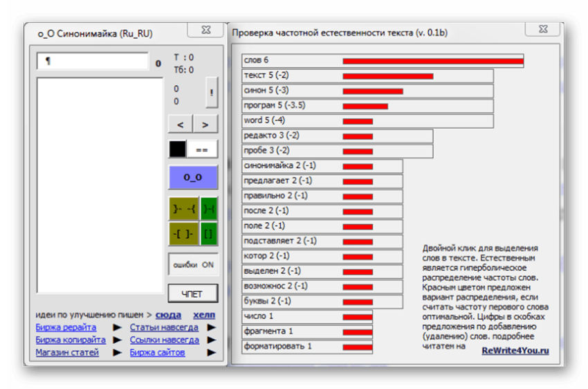This screenshot has width=588, height=389.
Task: Select the 'предлагает 2 (-1)' row
Action: coord(322,181)
